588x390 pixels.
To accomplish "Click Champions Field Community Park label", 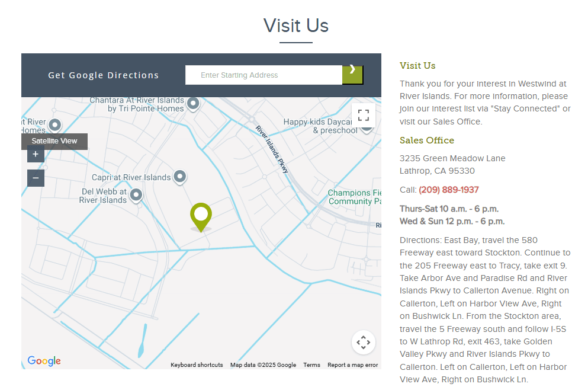I will coord(354,197).
